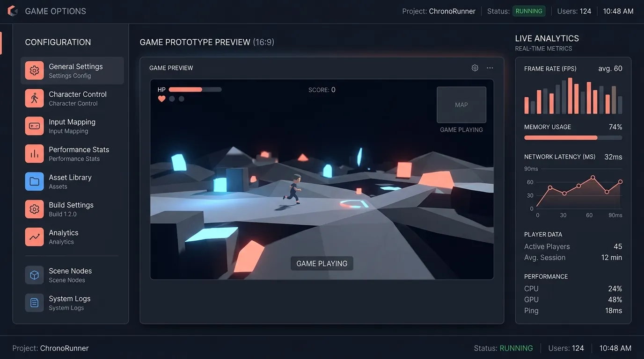
Task: Click the GAME PLAYING button in preview
Action: tap(322, 263)
